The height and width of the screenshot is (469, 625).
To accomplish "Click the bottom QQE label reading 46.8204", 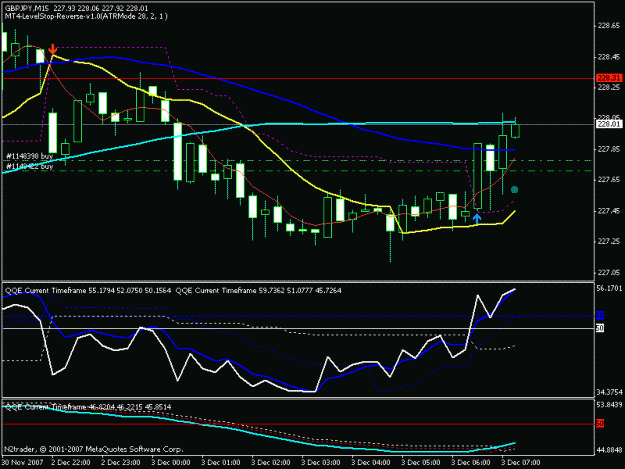I will pos(88,407).
